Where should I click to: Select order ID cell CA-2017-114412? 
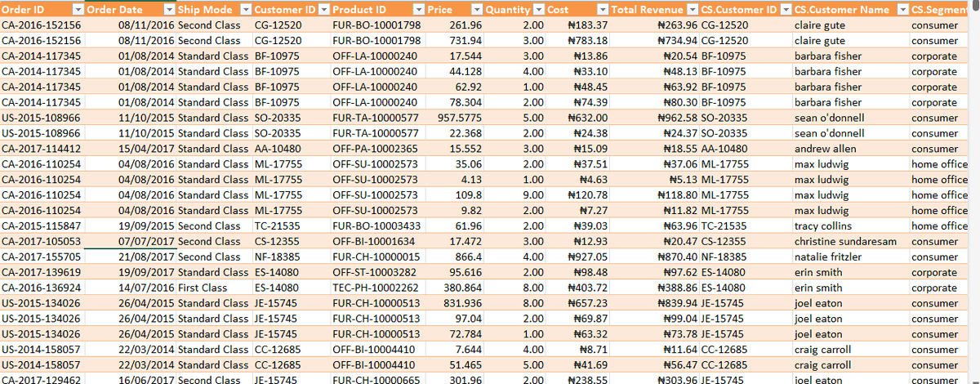[42, 149]
